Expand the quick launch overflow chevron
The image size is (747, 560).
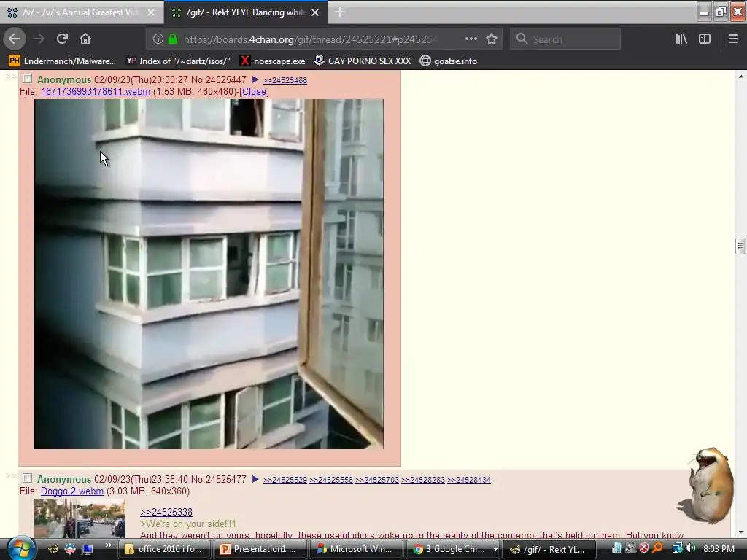point(108,545)
